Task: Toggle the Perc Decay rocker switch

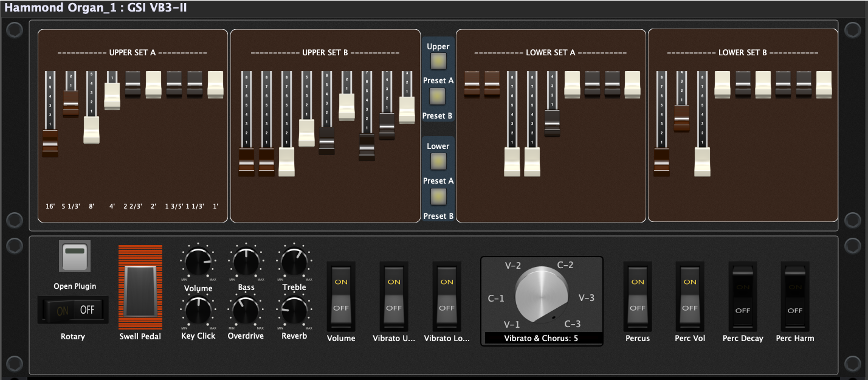Action: click(743, 296)
